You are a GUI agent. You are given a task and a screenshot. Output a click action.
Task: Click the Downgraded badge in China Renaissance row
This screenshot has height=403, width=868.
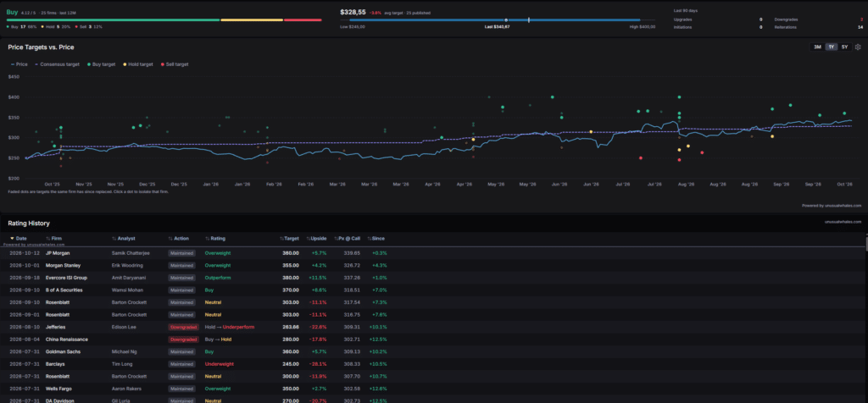(183, 340)
